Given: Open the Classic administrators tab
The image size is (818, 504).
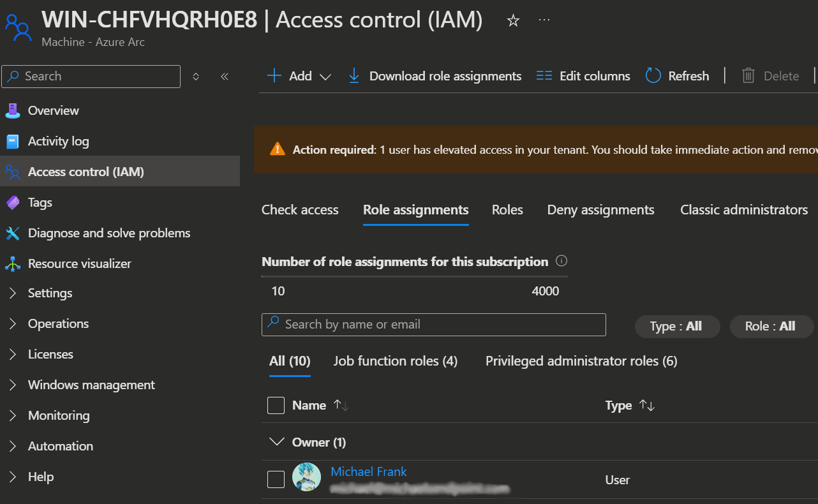Looking at the screenshot, I should coord(744,209).
